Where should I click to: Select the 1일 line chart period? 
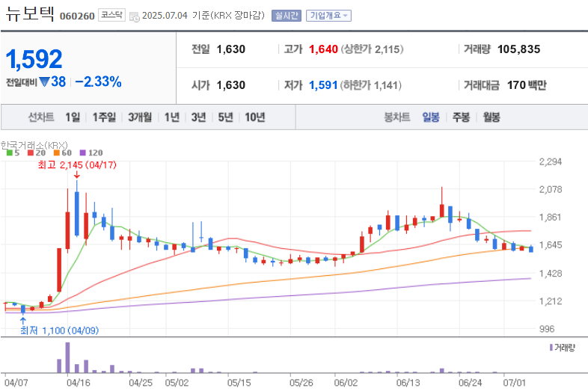73,117
